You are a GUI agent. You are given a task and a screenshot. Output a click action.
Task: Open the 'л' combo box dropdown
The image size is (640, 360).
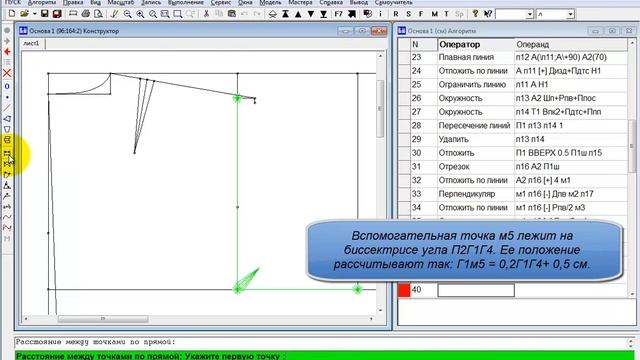tap(570, 14)
